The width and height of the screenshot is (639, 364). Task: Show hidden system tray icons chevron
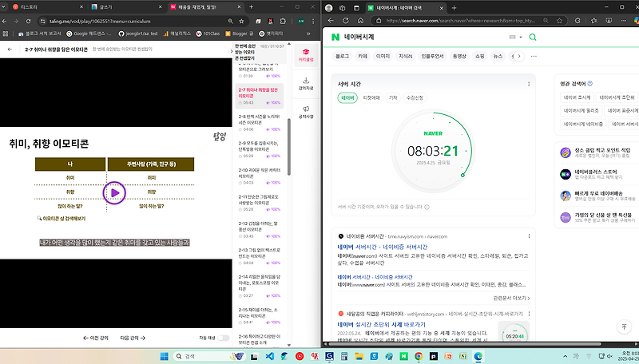click(x=565, y=356)
